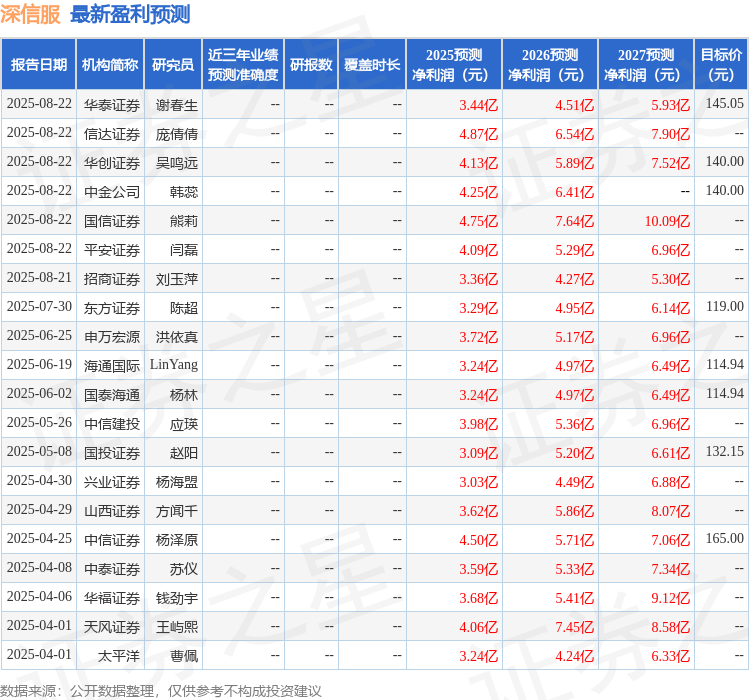The height and width of the screenshot is (700, 749).
Task: Select the 国信证券 10.09亿 forecast value
Action: pyautogui.click(x=667, y=220)
